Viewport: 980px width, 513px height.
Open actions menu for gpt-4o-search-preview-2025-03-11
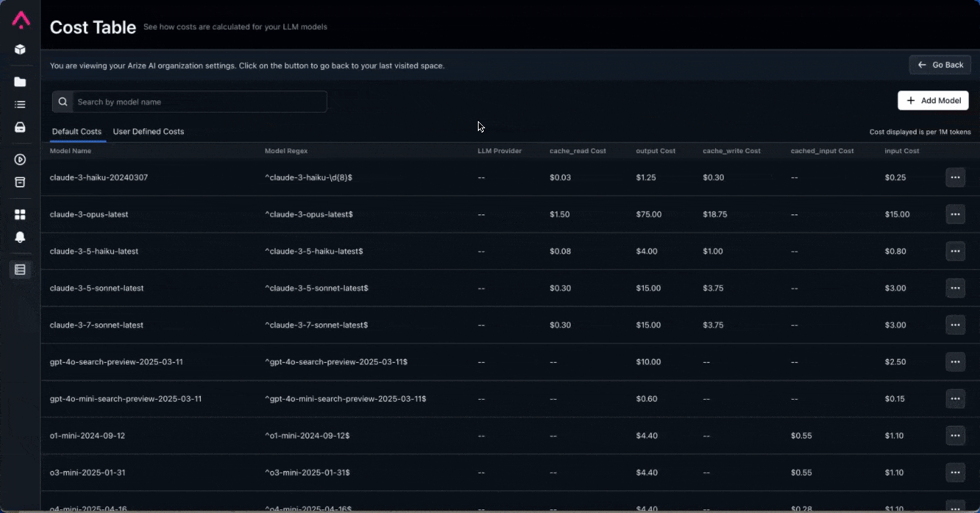point(955,362)
